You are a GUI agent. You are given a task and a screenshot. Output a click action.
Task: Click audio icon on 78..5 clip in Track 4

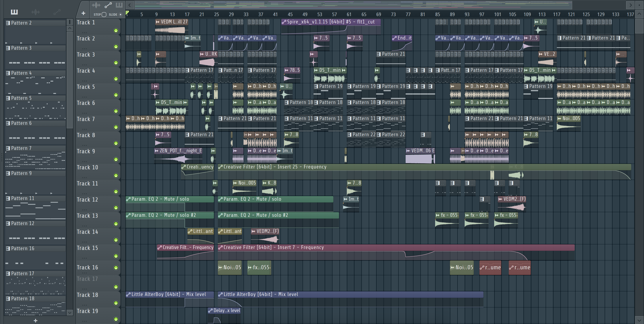pyautogui.click(x=286, y=70)
